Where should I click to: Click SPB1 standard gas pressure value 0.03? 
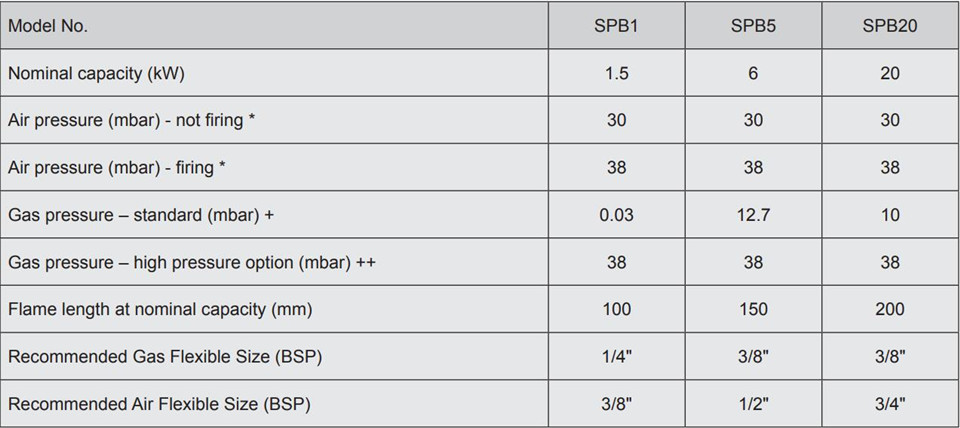[617, 215]
